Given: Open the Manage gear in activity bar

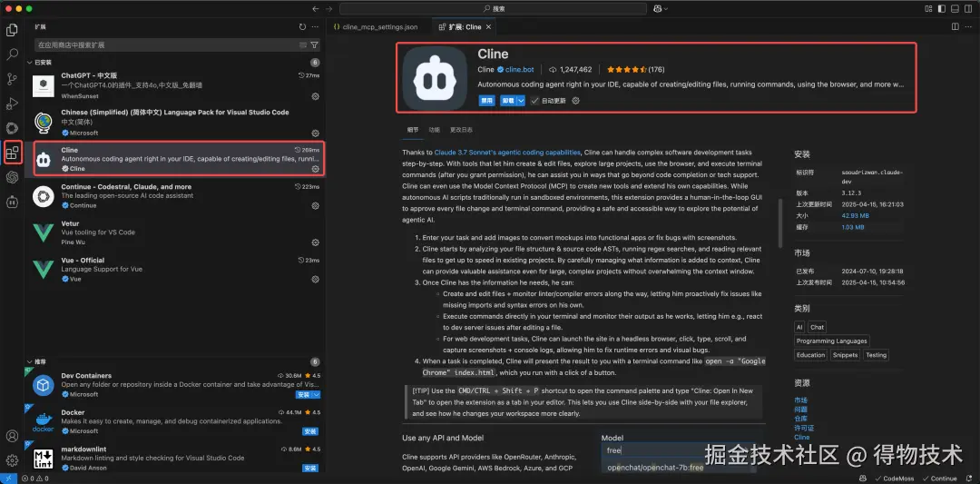Looking at the screenshot, I should 12,461.
